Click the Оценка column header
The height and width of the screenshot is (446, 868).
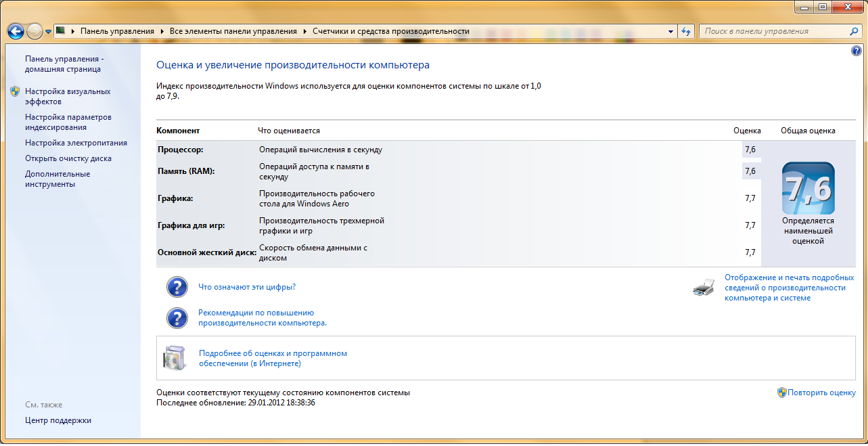(747, 131)
